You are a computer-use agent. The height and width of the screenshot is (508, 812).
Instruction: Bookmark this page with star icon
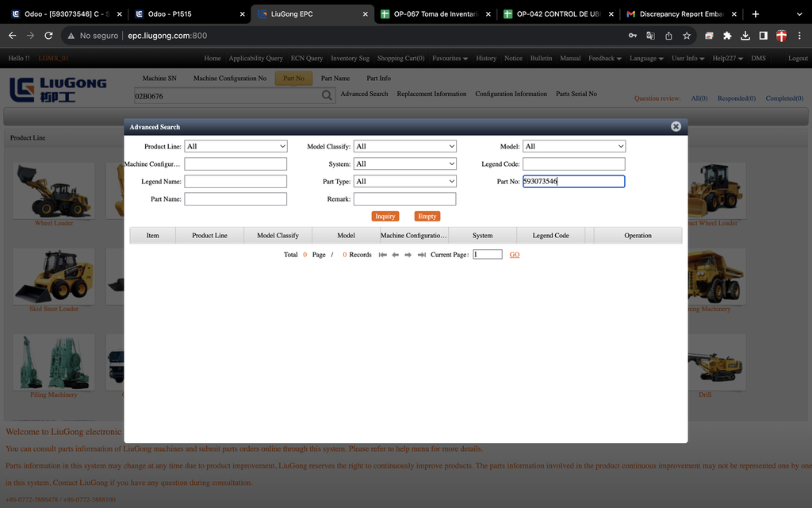click(x=687, y=36)
